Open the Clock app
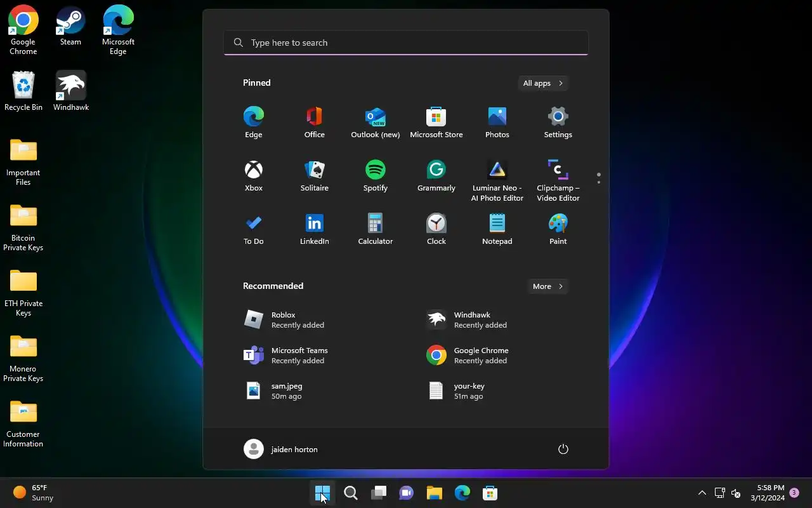The height and width of the screenshot is (508, 812). coord(436,229)
